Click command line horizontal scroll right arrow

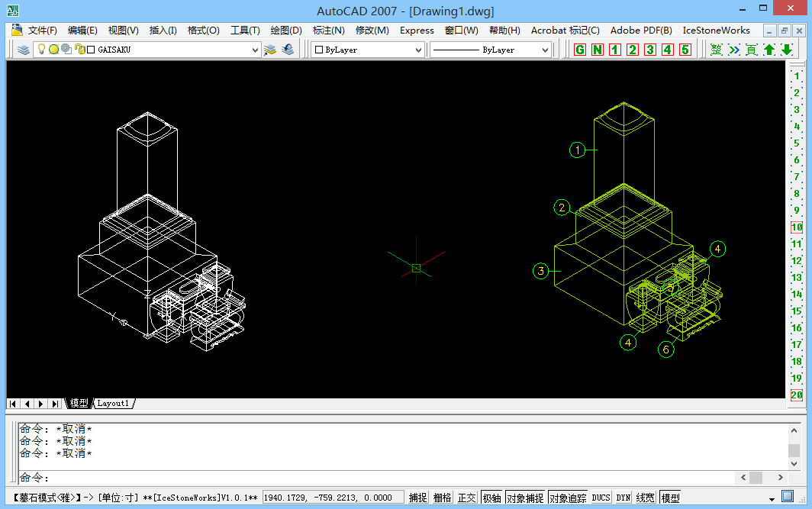point(780,478)
